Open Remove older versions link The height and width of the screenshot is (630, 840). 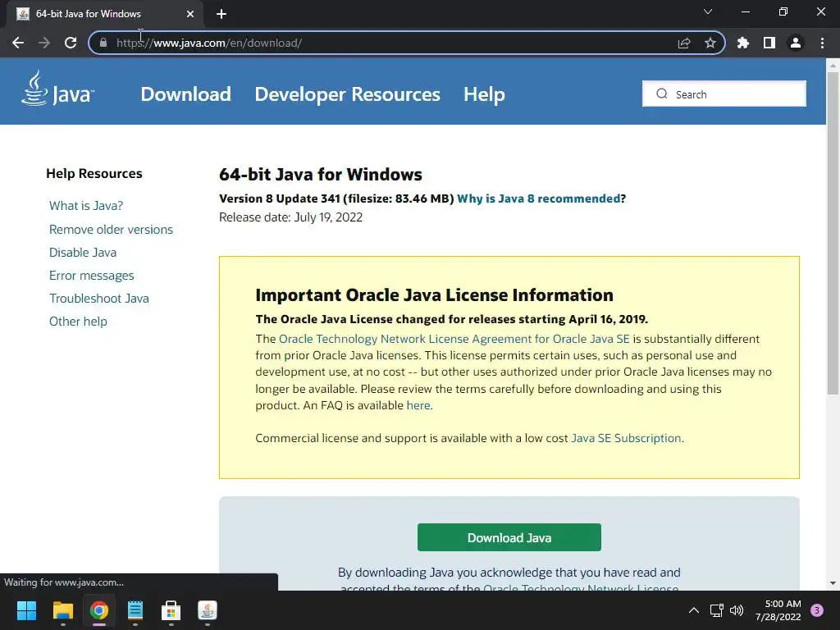[x=111, y=230]
